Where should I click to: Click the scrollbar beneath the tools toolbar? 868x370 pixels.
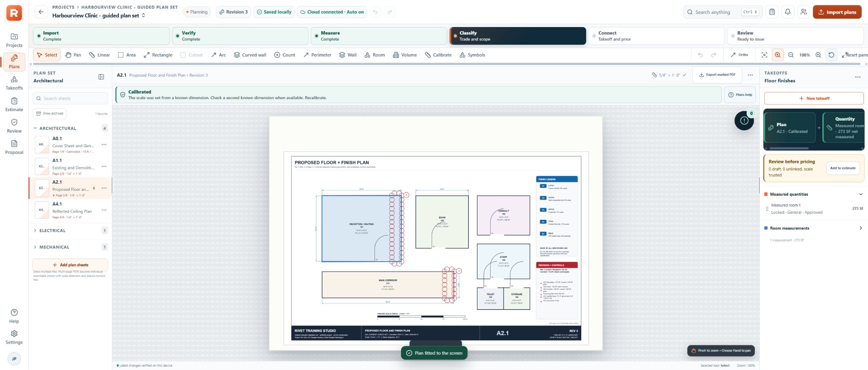click(447, 64)
